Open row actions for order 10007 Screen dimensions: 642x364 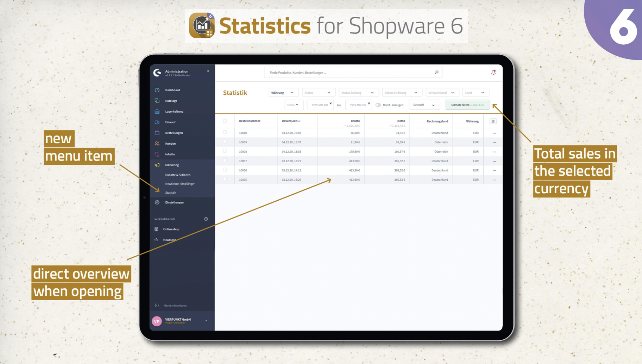(x=494, y=161)
